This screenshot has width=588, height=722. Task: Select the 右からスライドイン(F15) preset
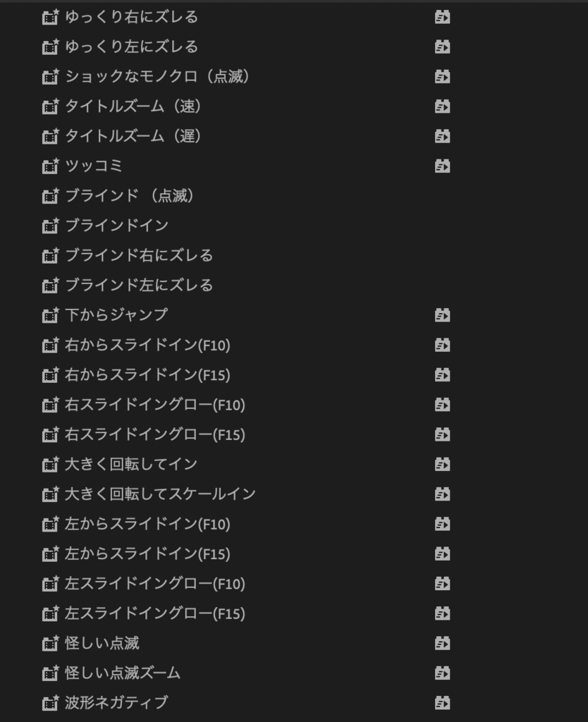pyautogui.click(x=147, y=375)
